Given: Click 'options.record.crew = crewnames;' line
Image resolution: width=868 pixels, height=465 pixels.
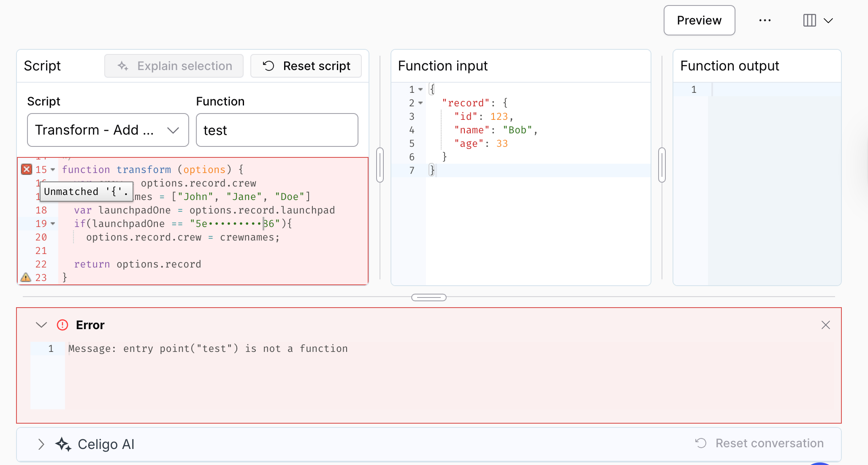Looking at the screenshot, I should [183, 237].
